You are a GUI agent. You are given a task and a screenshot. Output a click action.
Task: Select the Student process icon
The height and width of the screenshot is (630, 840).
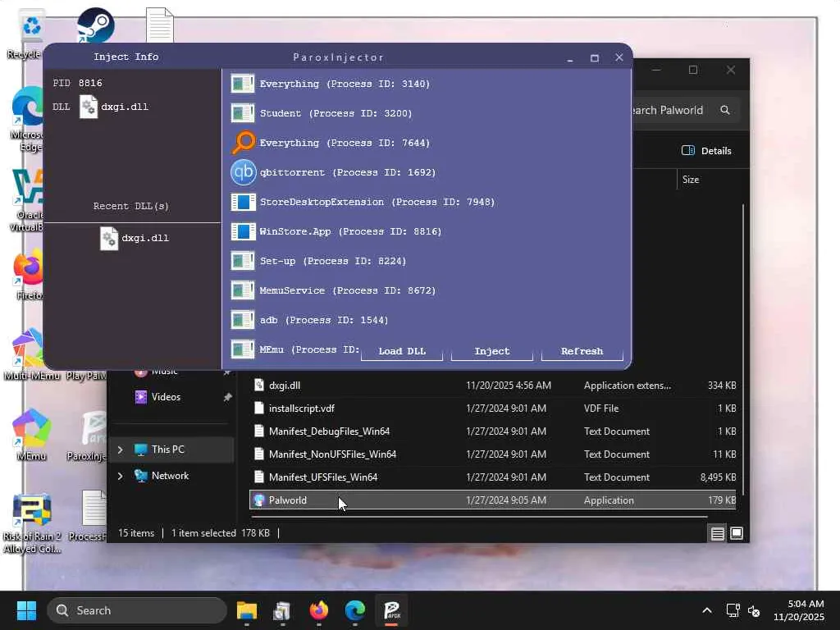[x=243, y=113]
